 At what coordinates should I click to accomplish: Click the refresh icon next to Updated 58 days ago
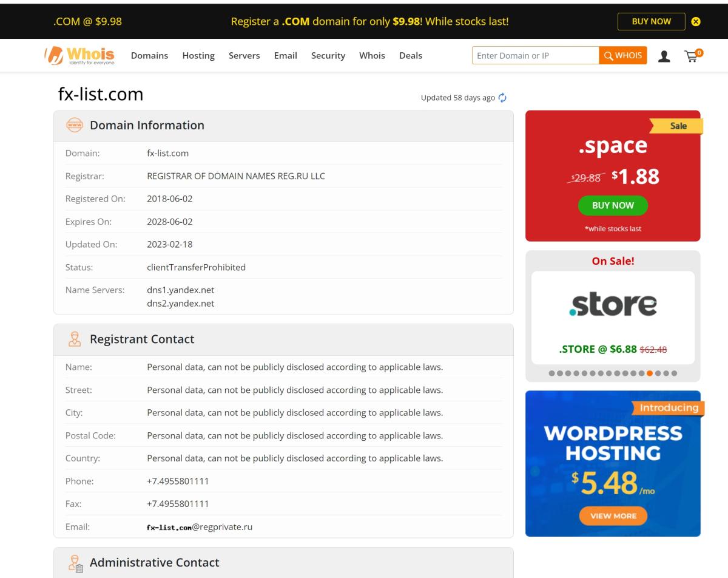pyautogui.click(x=502, y=97)
